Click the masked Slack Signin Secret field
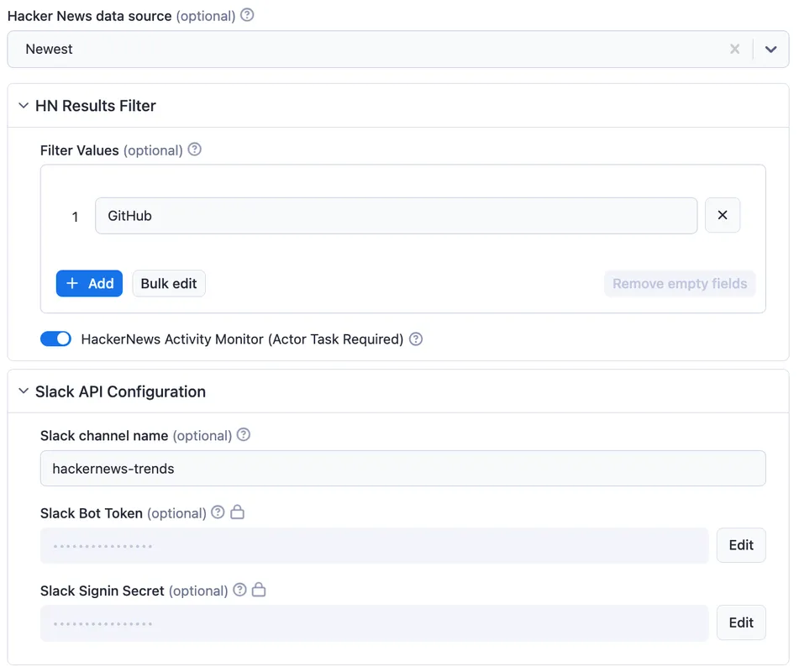 pos(375,623)
